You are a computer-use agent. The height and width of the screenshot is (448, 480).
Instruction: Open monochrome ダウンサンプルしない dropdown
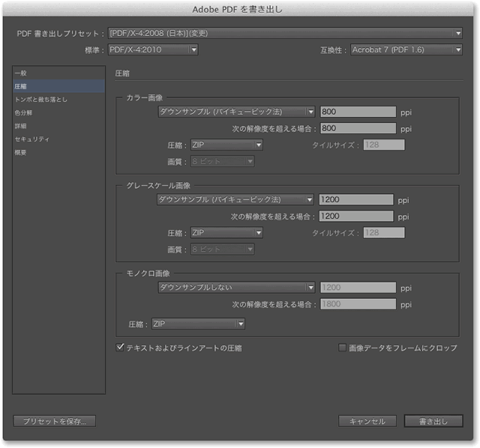point(235,287)
